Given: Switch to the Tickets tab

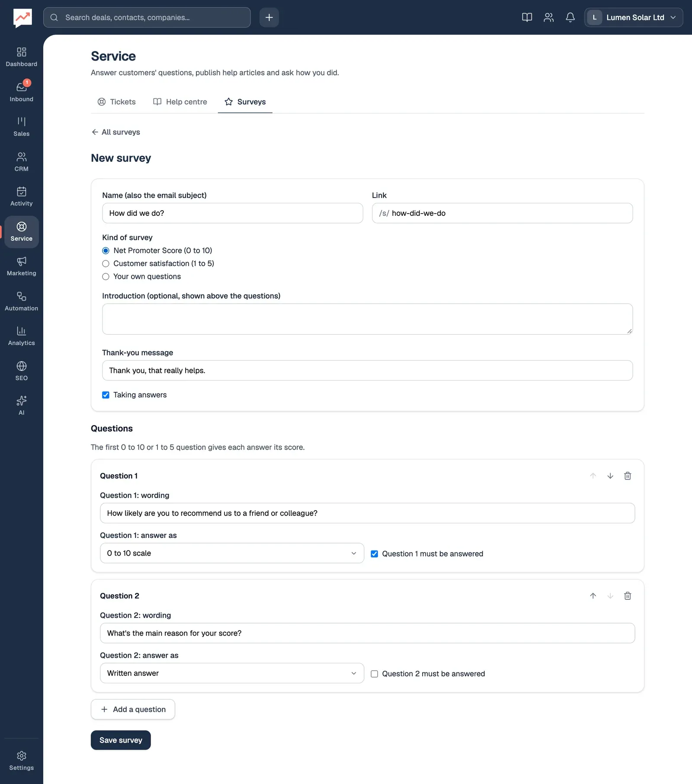Looking at the screenshot, I should (x=117, y=102).
